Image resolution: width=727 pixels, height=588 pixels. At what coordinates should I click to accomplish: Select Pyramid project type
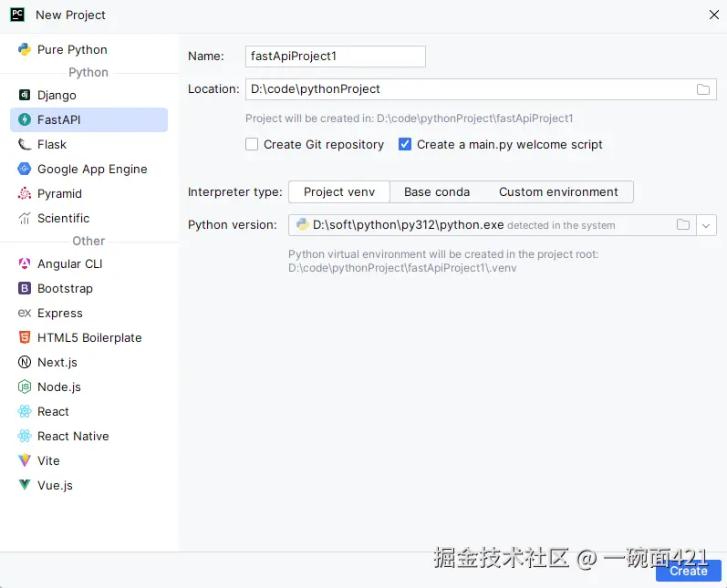89,193
